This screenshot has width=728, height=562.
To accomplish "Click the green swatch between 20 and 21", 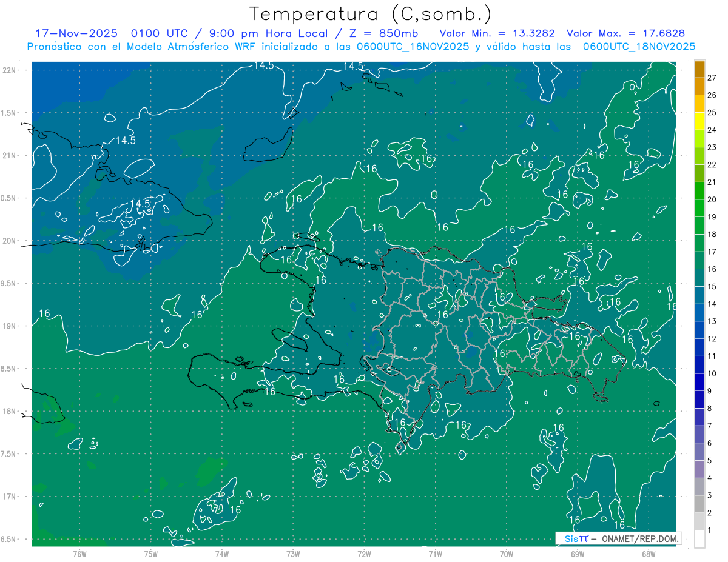I will [x=699, y=190].
